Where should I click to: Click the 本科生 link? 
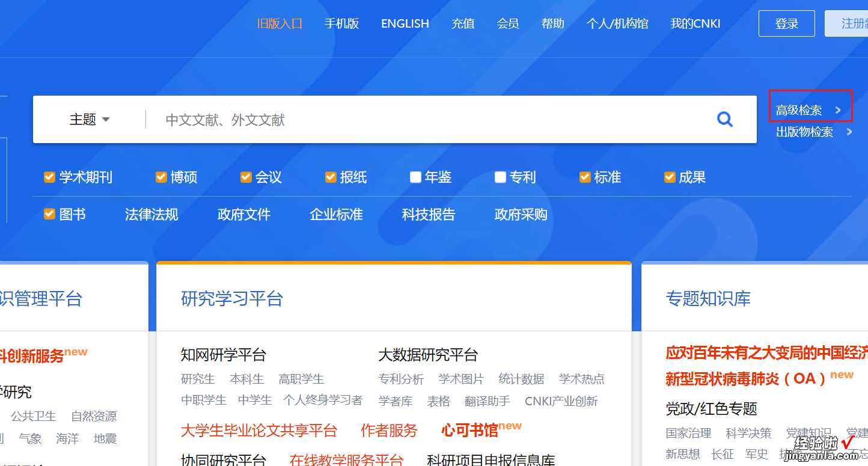pyautogui.click(x=246, y=379)
